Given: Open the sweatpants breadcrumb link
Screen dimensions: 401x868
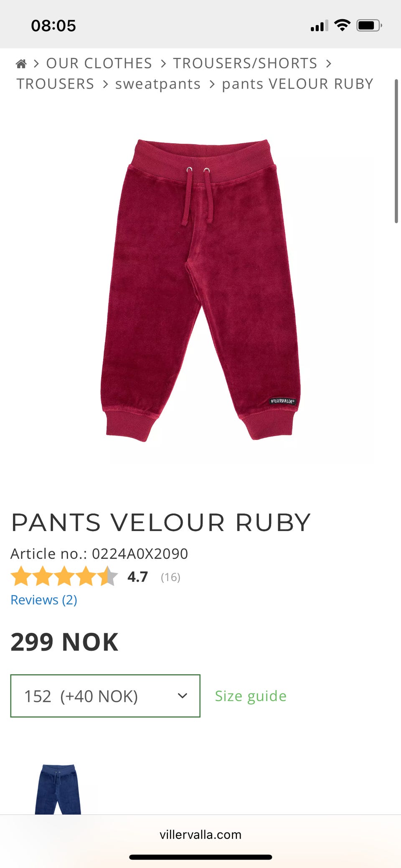Looking at the screenshot, I should [158, 84].
